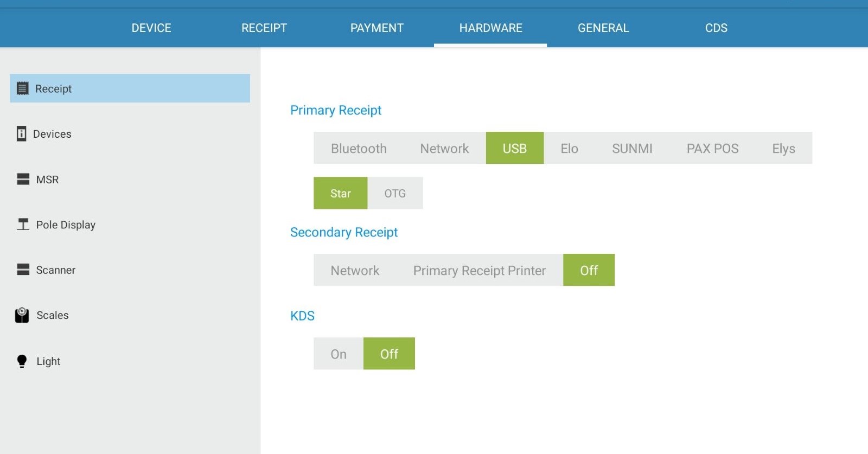Choose Bluetooth for Primary Receipt
Viewport: 868px width, 454px height.
359,148
